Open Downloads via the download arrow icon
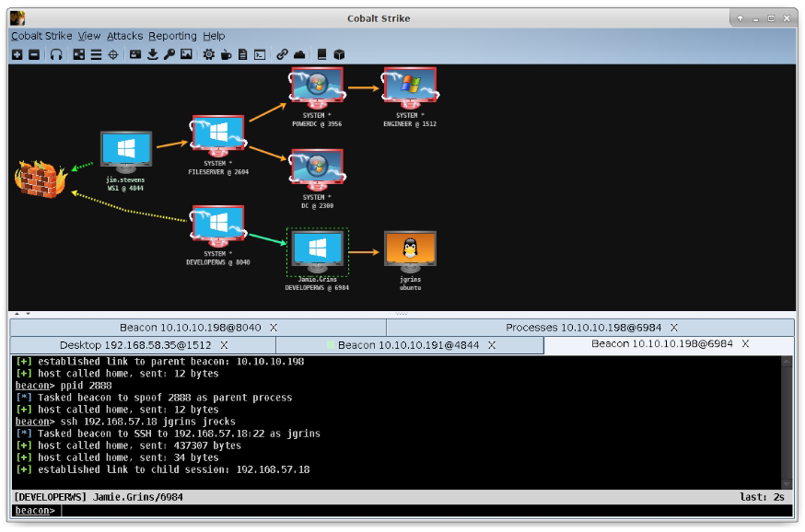This screenshot has height=532, width=805. coord(153,54)
